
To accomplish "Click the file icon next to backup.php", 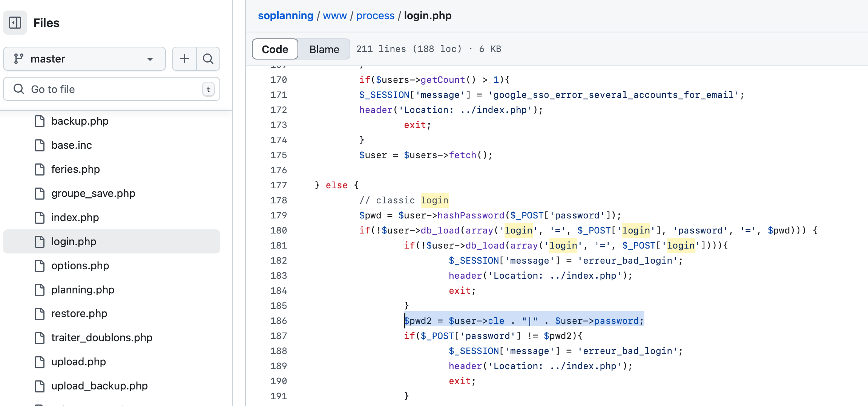I will 40,121.
